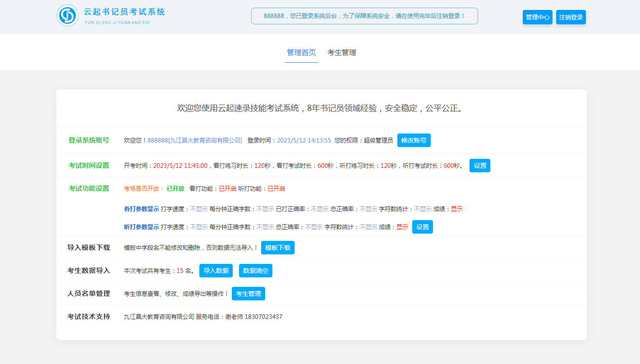The width and height of the screenshot is (640, 364).
Task: Open 考生管理 button in 人员名单管理 row
Action: [x=249, y=294]
